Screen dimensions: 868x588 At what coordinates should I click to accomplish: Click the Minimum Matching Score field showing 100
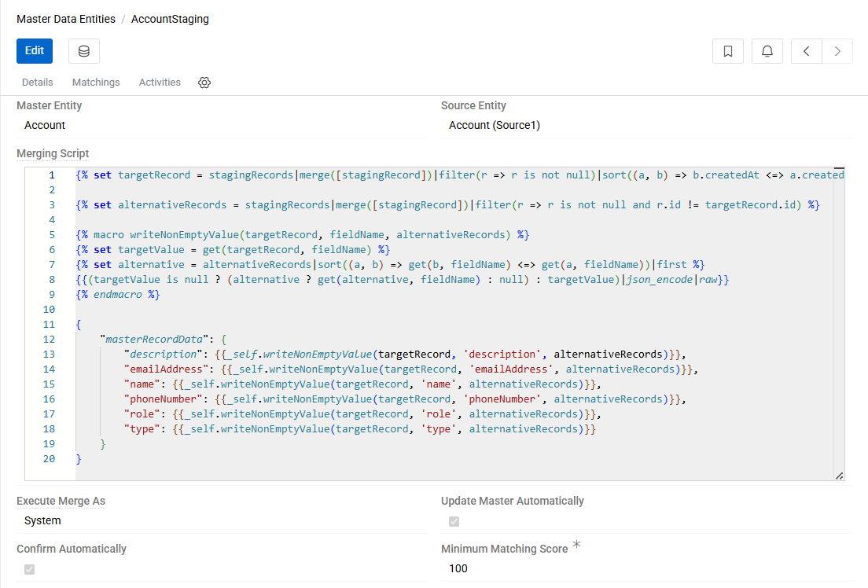pyautogui.click(x=458, y=568)
